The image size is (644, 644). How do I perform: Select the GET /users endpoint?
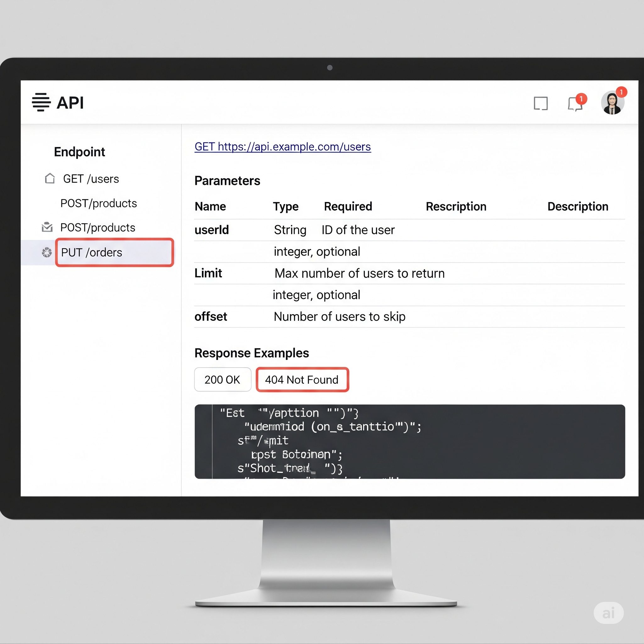[91, 179]
